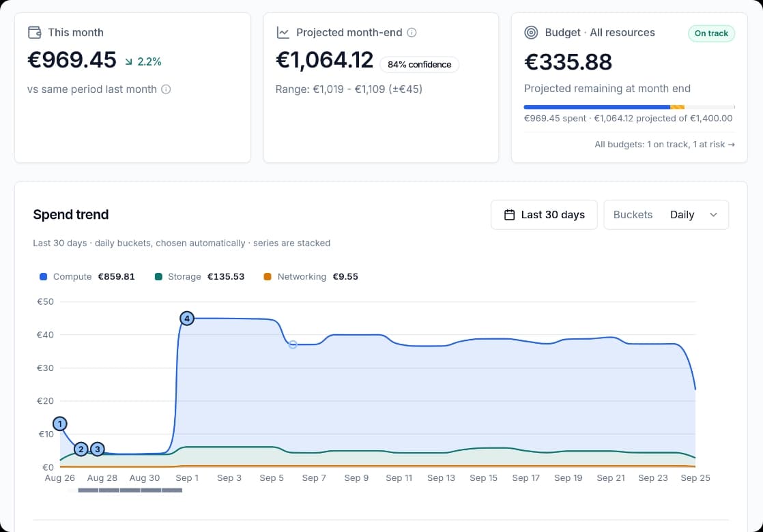Click the On track status badge

pos(711,33)
